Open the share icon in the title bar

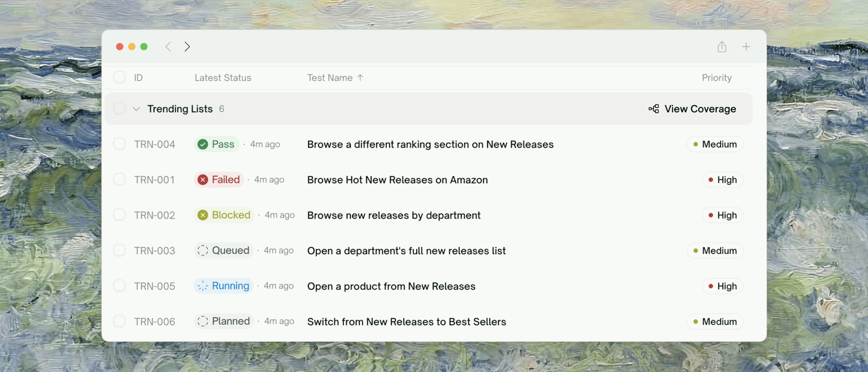point(722,47)
